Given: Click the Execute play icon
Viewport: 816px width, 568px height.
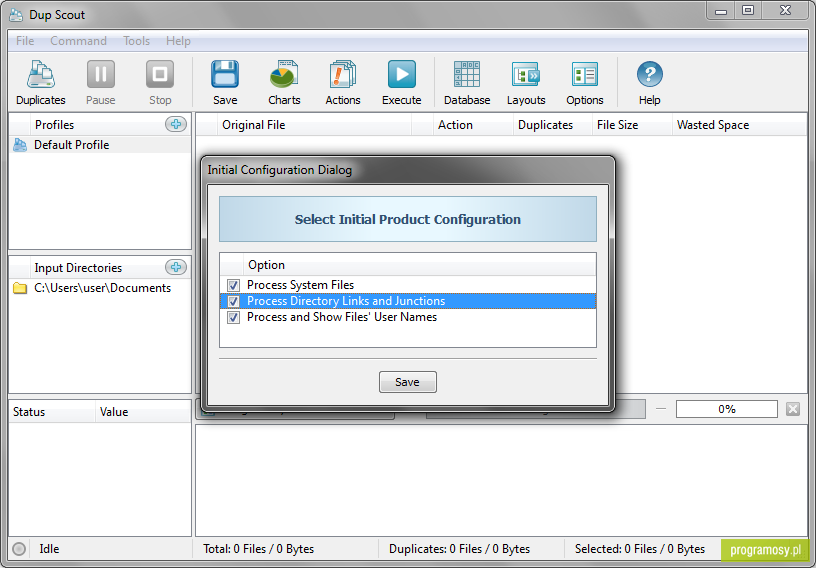Looking at the screenshot, I should (x=402, y=74).
